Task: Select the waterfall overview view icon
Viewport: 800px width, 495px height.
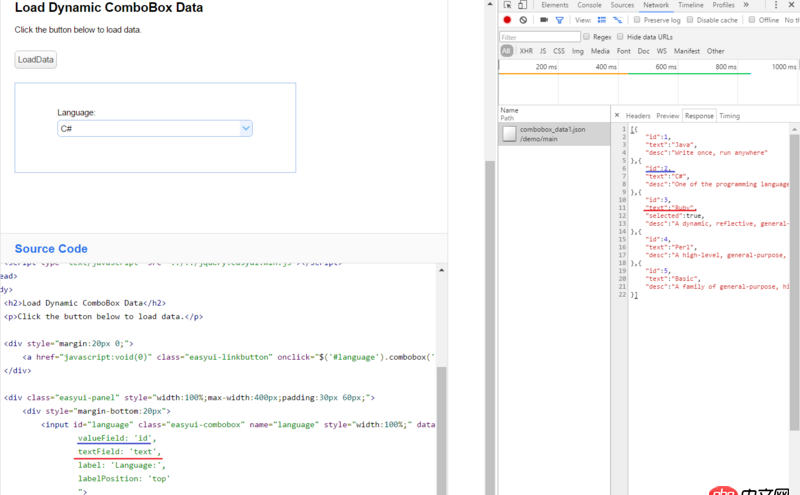Action: pos(617,20)
